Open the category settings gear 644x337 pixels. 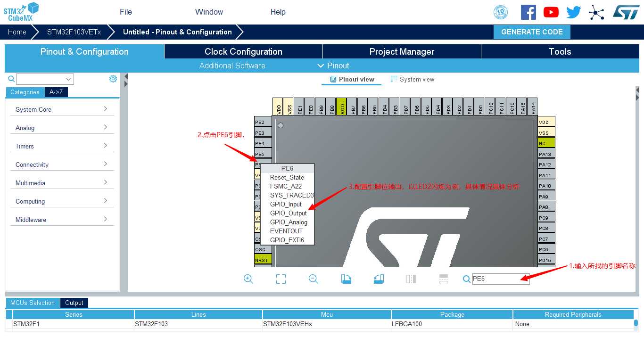pyautogui.click(x=113, y=79)
